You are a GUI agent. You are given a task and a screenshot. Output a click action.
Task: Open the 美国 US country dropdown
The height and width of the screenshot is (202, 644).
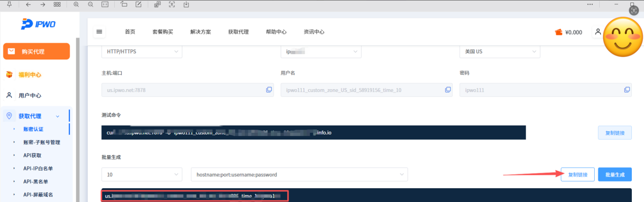coord(500,51)
